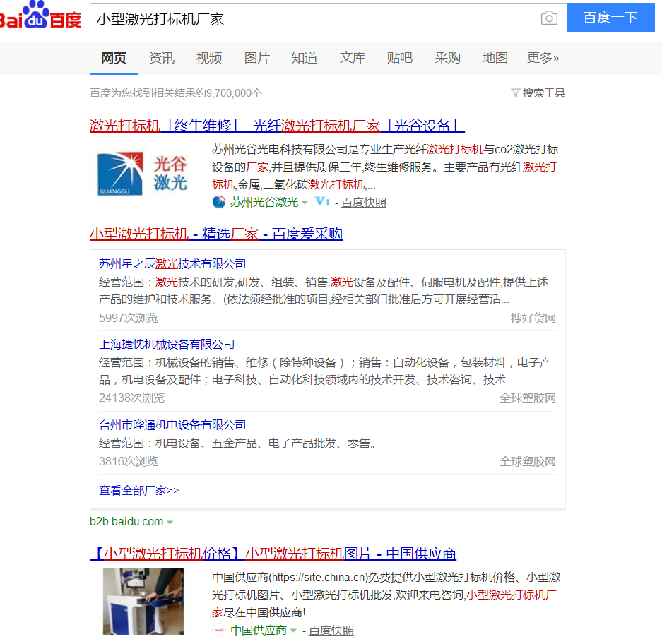Open the 激光打标机「终生维修」 result title
Viewport: 662px width, 644px height.
tap(277, 126)
